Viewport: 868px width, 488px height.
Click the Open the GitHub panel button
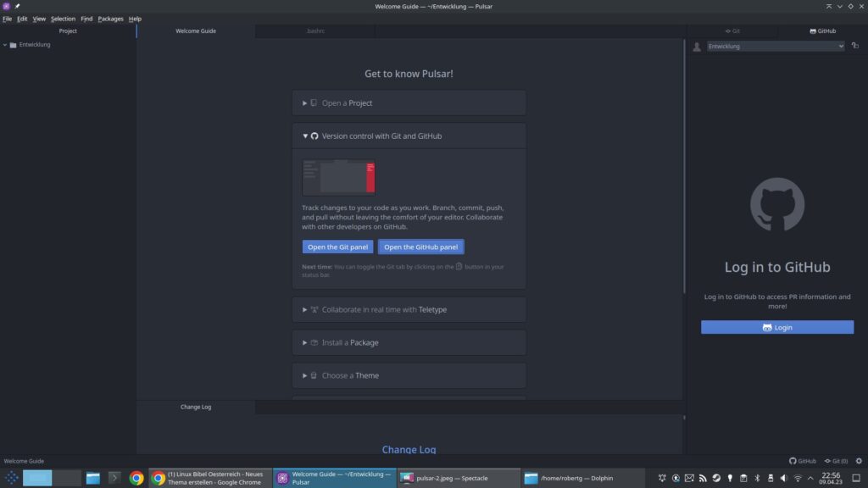coord(420,247)
